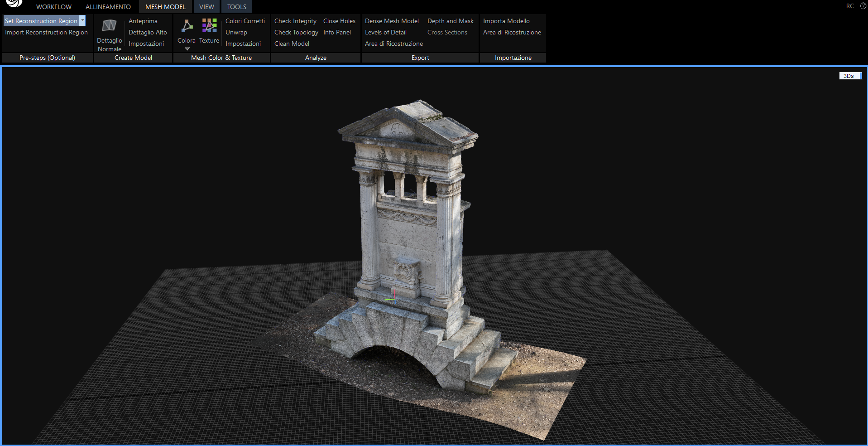Screen dimensions: 868x446
Task: Click the Colora mesh coloring icon
Action: tap(187, 26)
